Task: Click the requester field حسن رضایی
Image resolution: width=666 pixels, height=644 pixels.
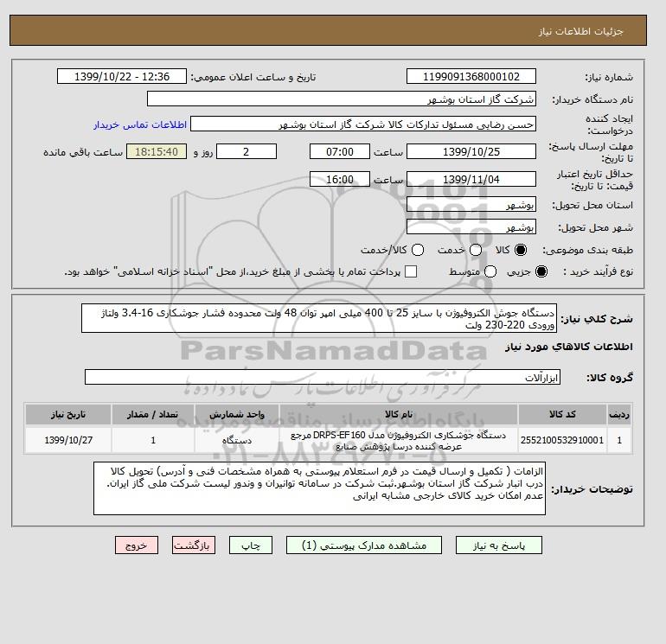Action: pos(363,124)
